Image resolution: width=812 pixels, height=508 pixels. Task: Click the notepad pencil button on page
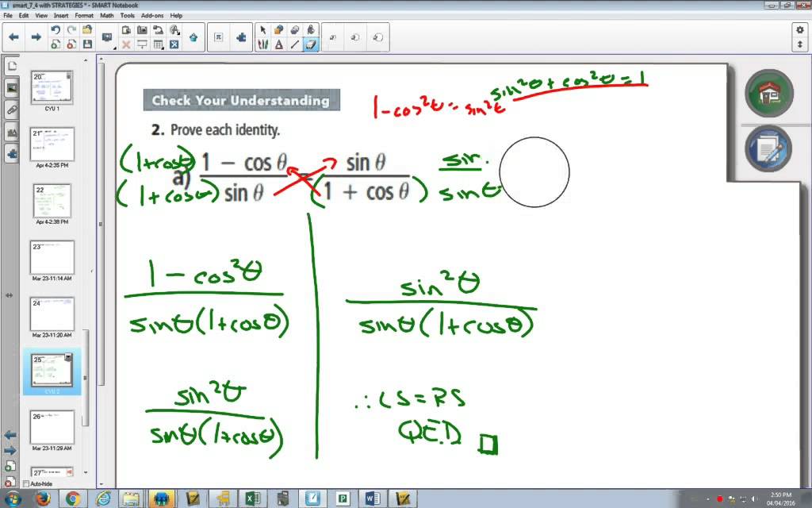(x=768, y=148)
